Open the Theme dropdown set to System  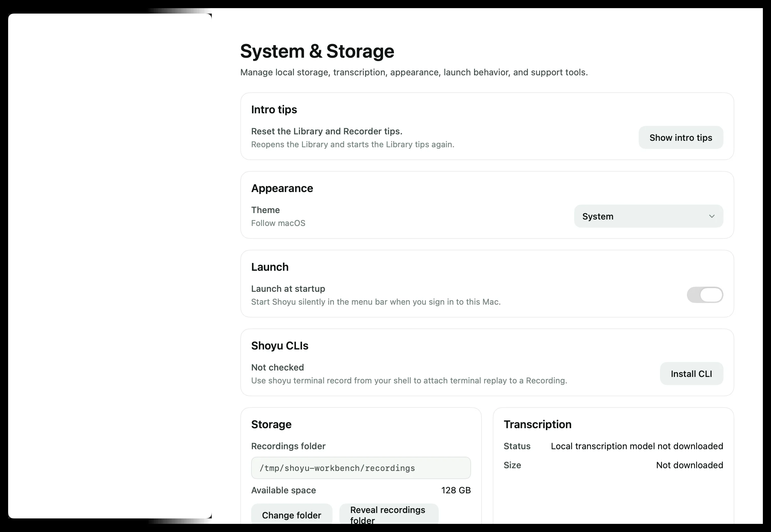(648, 216)
